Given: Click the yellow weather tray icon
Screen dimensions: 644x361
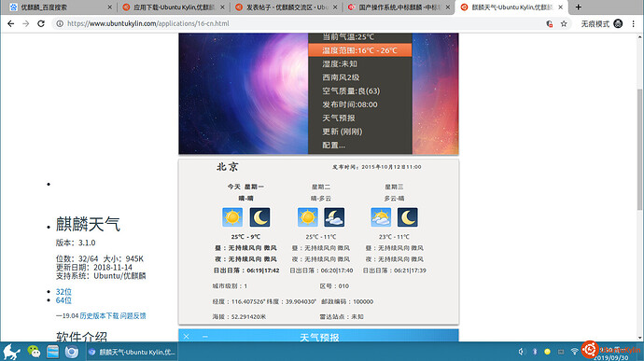Looking at the screenshot, I should 547,352.
